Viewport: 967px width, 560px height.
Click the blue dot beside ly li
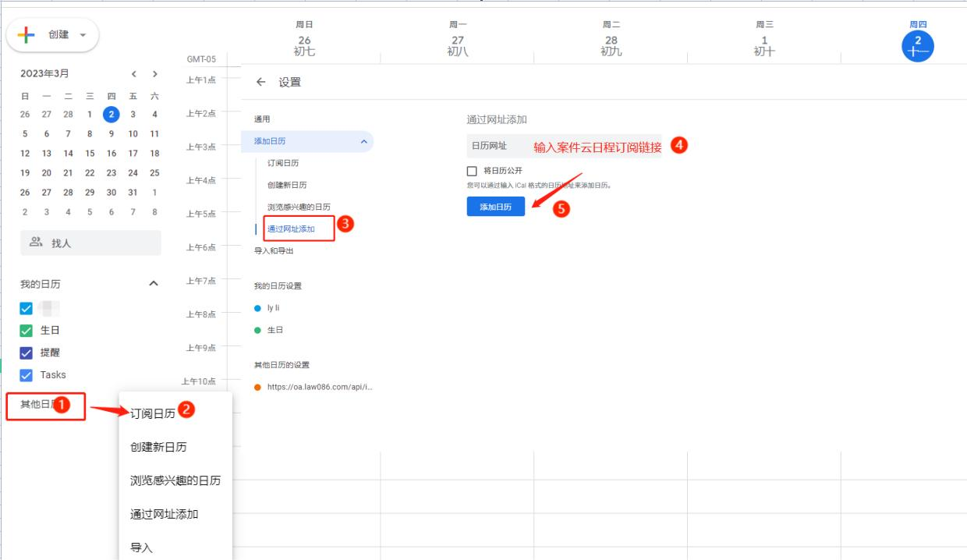click(x=257, y=308)
